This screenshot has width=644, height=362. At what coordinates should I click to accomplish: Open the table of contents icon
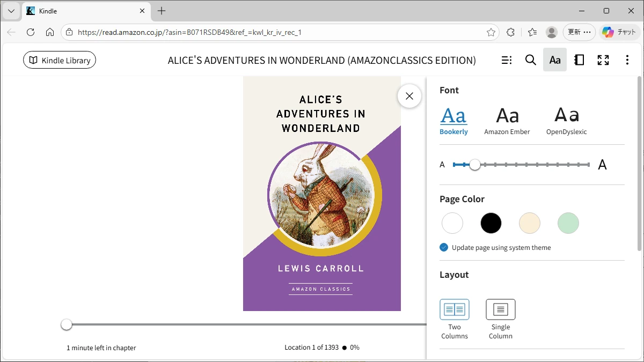pyautogui.click(x=506, y=60)
